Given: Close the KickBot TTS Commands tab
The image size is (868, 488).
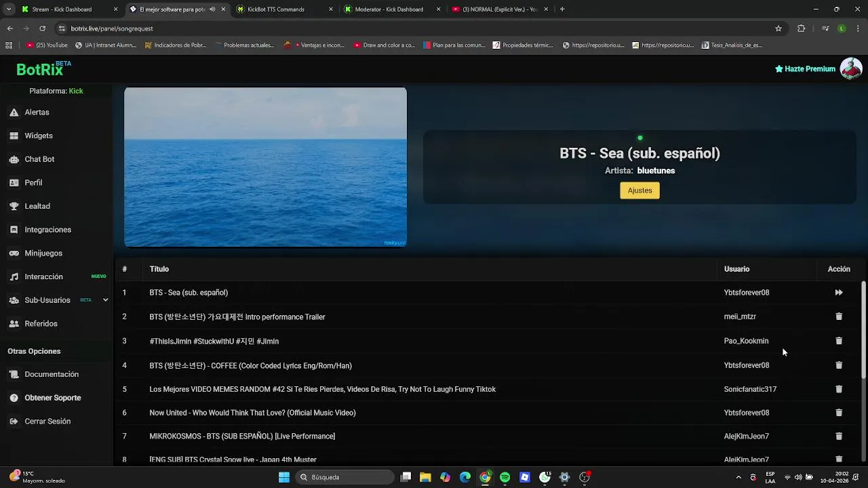Looking at the screenshot, I should pos(330,9).
